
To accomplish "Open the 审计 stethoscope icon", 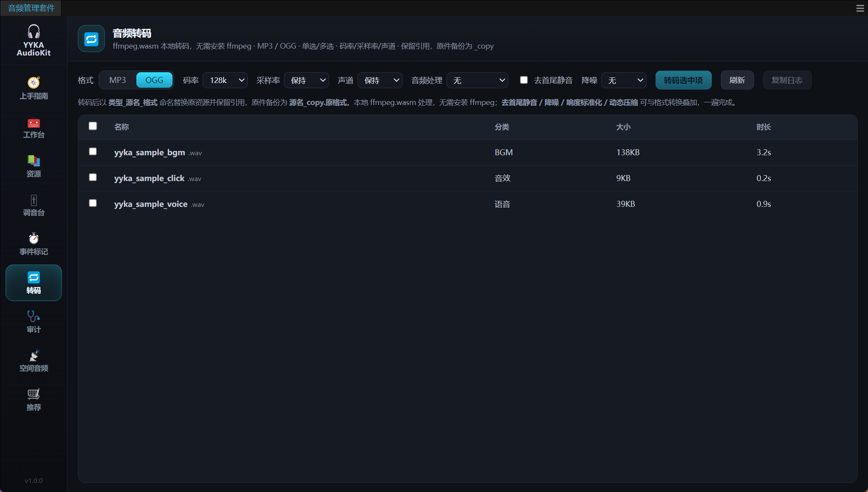I will (x=34, y=317).
